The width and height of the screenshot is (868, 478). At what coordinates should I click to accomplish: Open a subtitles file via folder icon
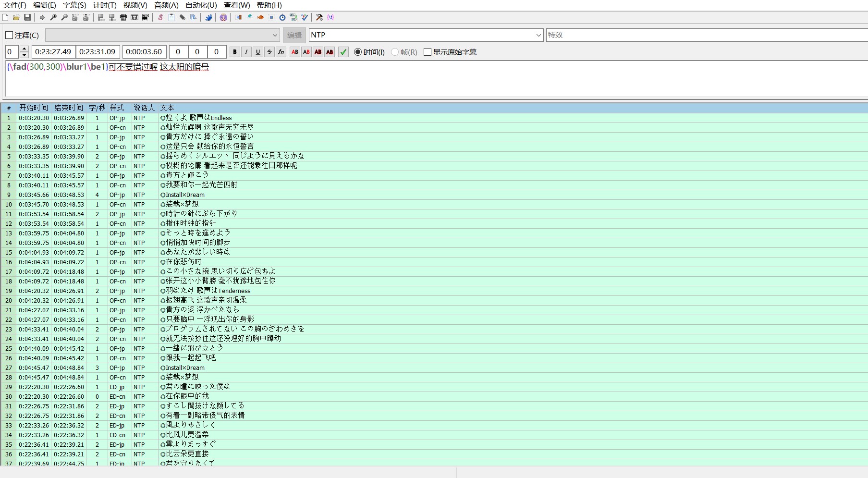(16, 17)
